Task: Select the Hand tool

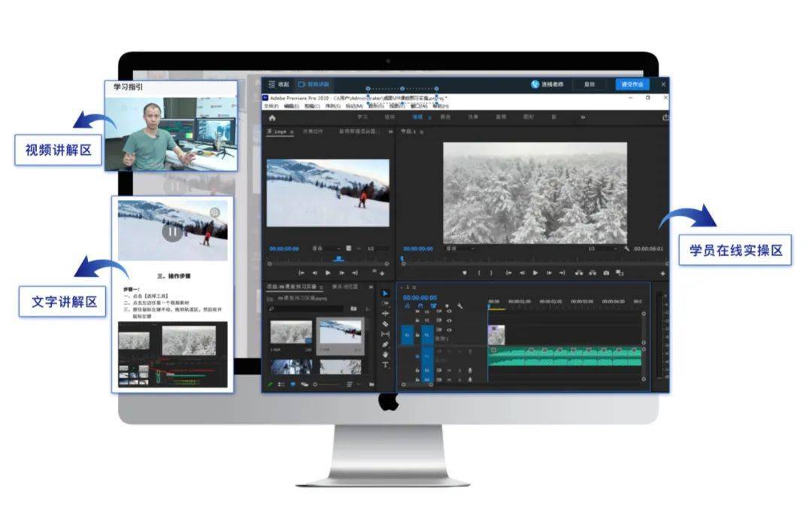Action: coord(386,354)
